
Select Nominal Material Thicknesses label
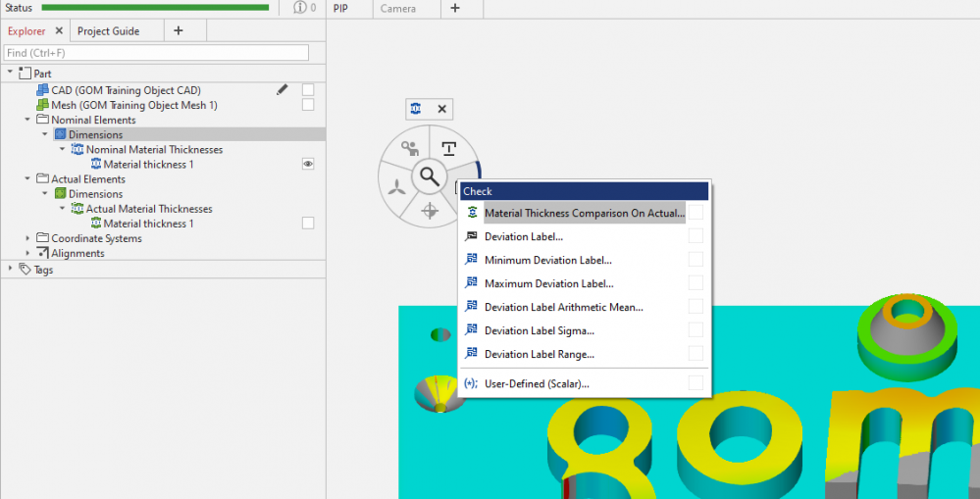coord(154,149)
